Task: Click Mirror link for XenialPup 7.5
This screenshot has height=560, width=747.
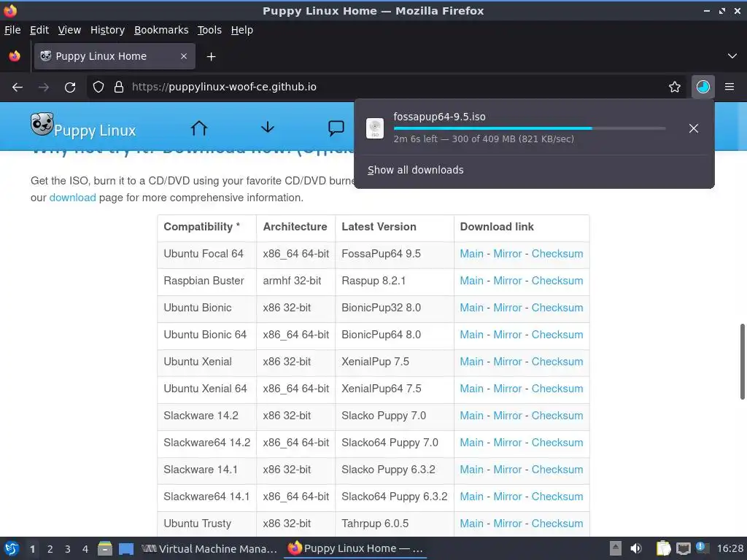Action: 508,362
